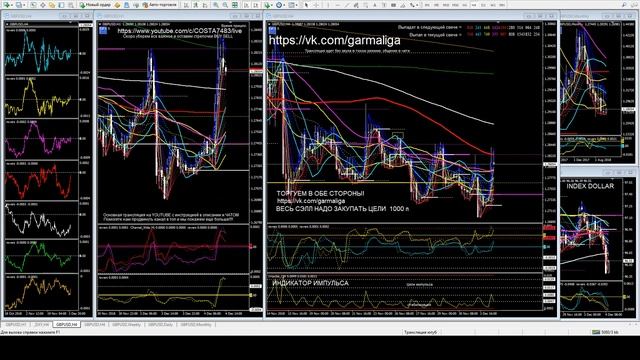
Task: Click the Новый ордер button
Action: [96, 5]
